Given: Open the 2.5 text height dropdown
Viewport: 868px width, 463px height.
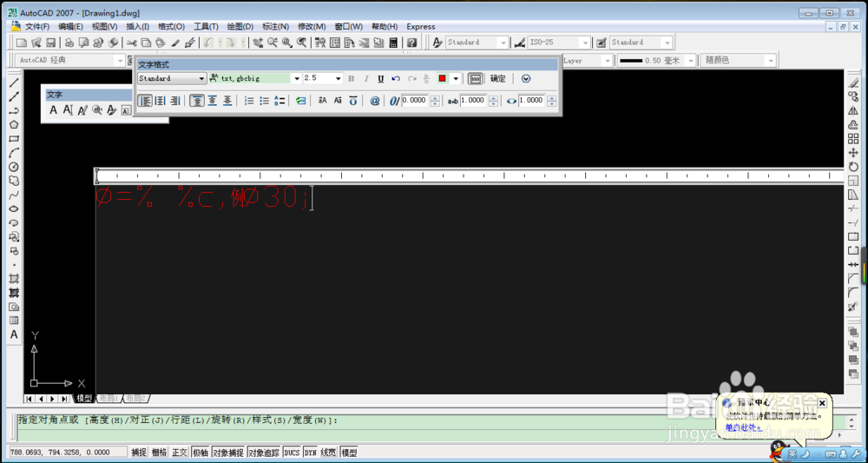Looking at the screenshot, I should pos(339,79).
